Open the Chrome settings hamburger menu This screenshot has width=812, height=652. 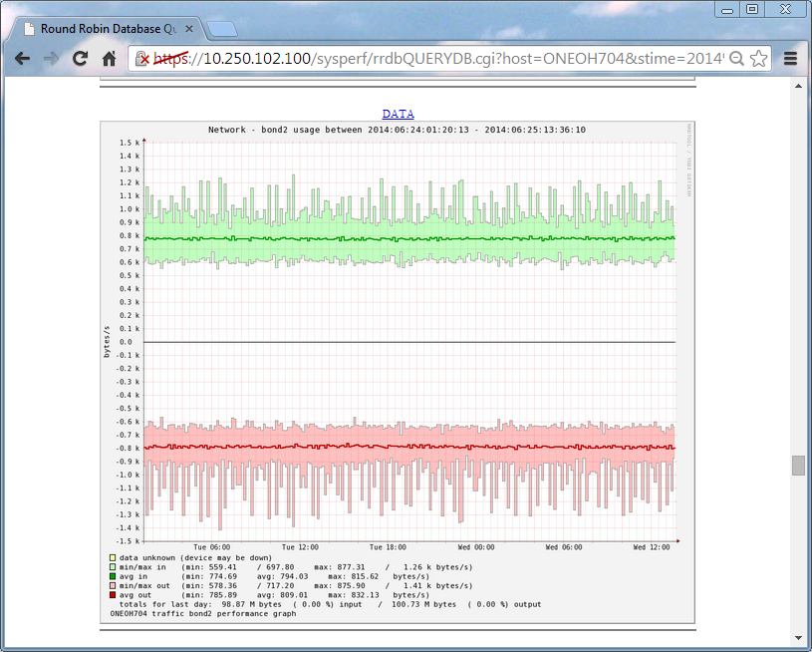(x=790, y=59)
